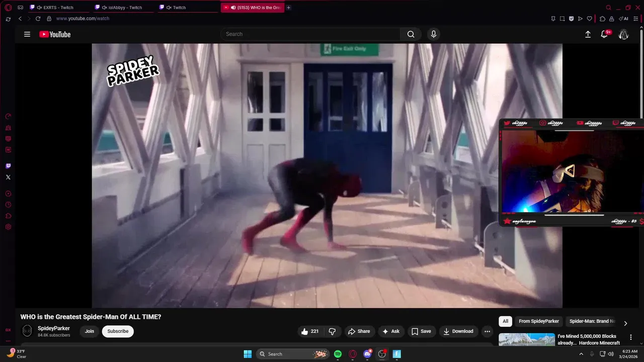Open the YouTube upload/create icon
Screen dimensions: 644x362
point(588,34)
